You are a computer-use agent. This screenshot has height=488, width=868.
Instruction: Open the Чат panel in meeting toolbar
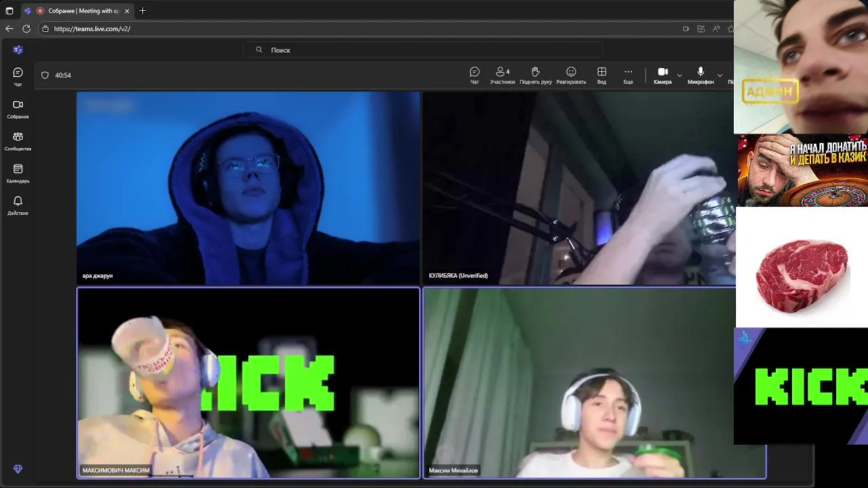point(475,75)
